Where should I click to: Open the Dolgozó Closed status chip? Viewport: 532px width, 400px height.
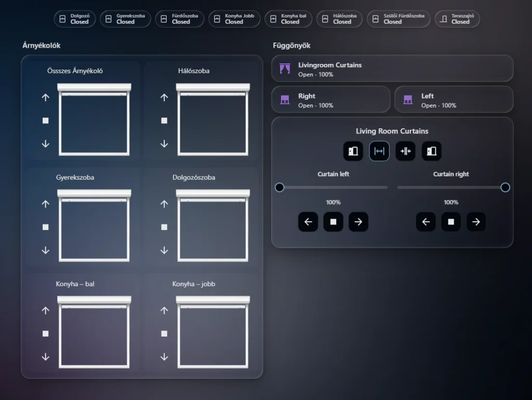coord(75,19)
